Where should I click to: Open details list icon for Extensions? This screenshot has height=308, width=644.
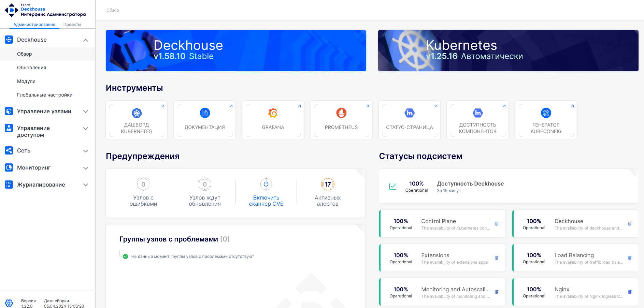pos(497,258)
